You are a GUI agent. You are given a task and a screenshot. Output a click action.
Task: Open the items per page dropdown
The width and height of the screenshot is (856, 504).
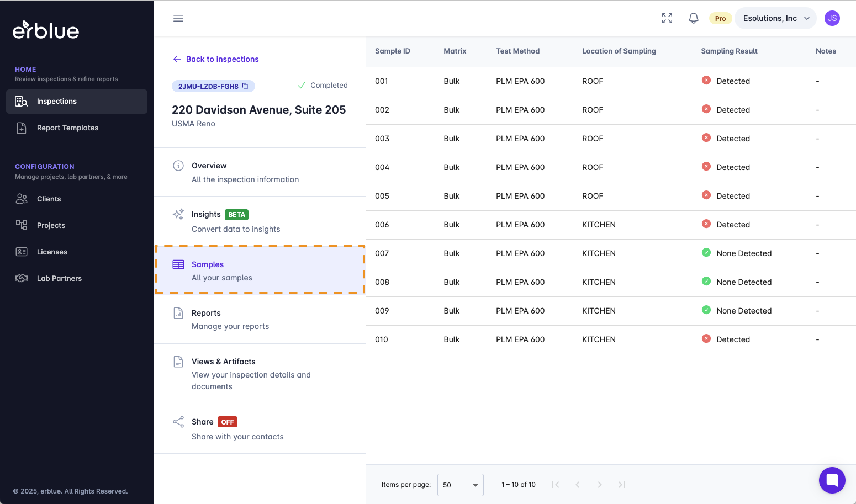460,485
